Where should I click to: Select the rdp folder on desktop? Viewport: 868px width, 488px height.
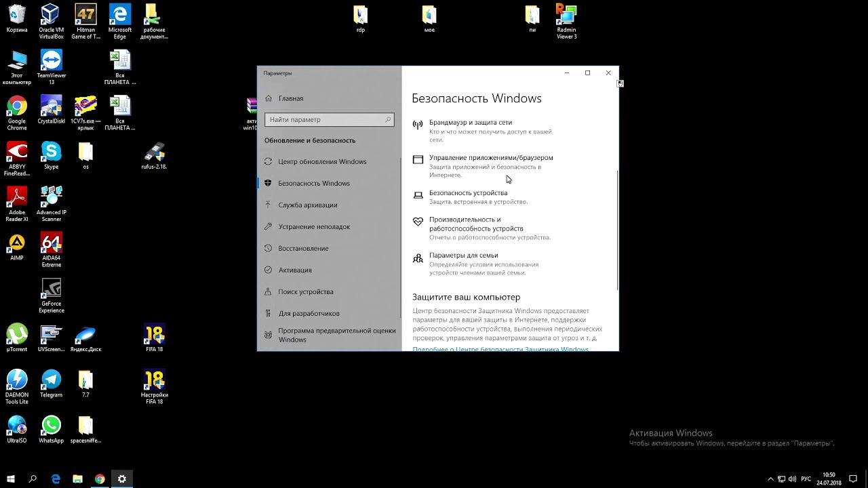tap(361, 19)
